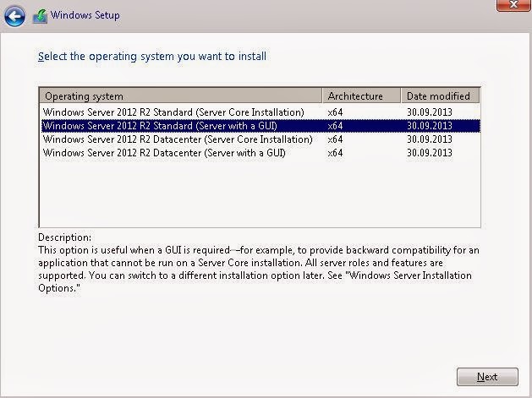Sort by Architecture column header

tap(361, 96)
